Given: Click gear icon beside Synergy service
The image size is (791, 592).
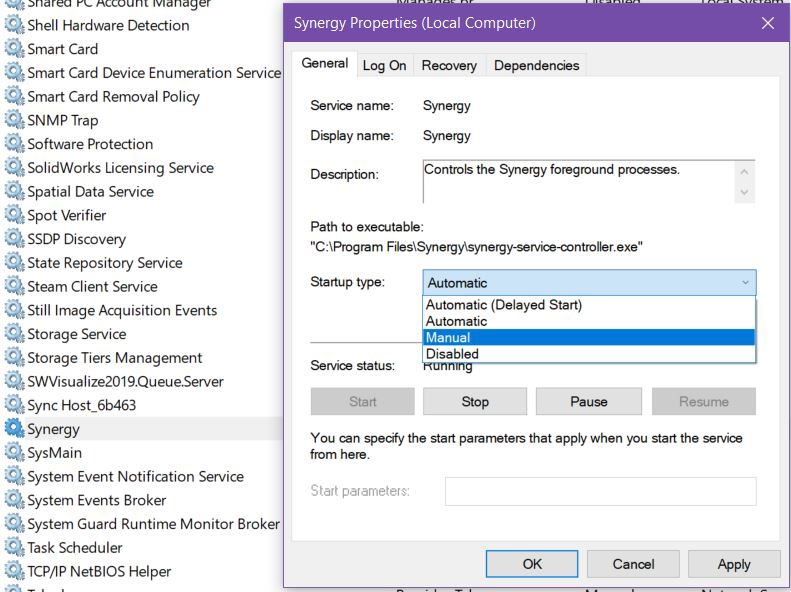Looking at the screenshot, I should [x=14, y=429].
